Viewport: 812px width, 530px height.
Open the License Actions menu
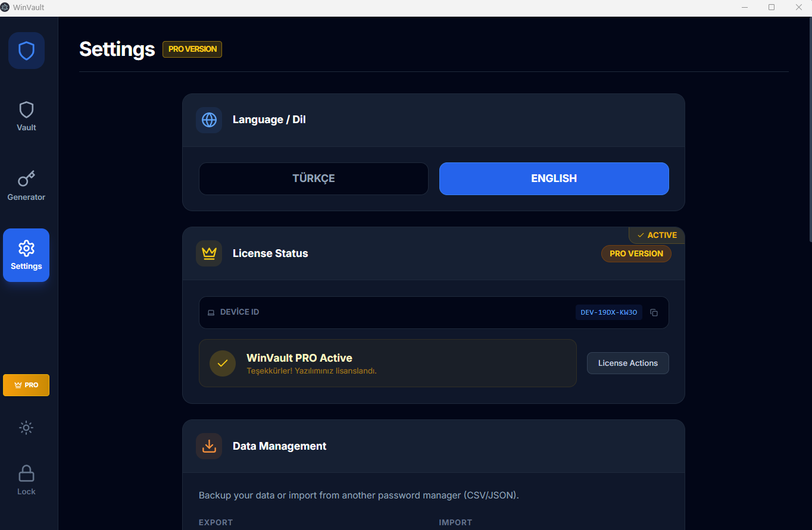point(627,363)
